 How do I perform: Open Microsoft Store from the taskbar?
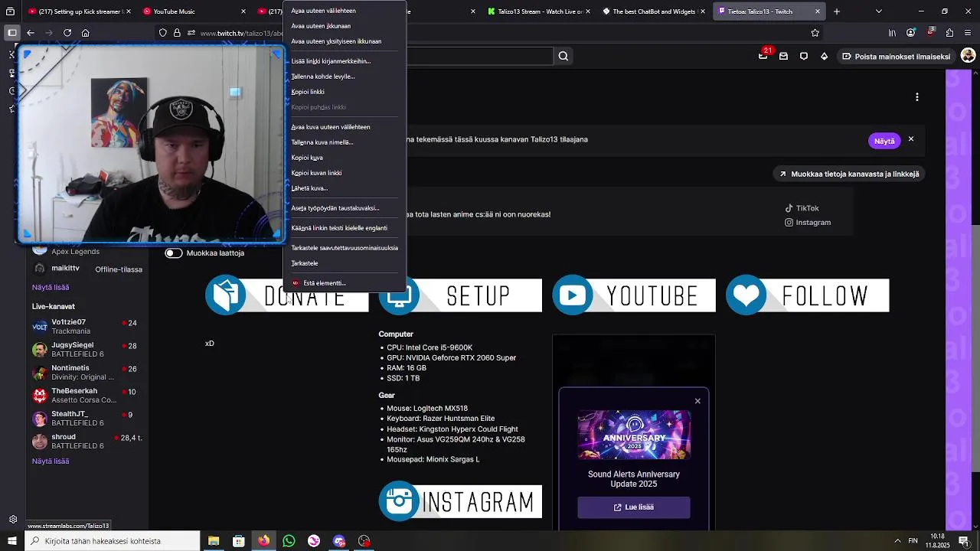pyautogui.click(x=239, y=541)
